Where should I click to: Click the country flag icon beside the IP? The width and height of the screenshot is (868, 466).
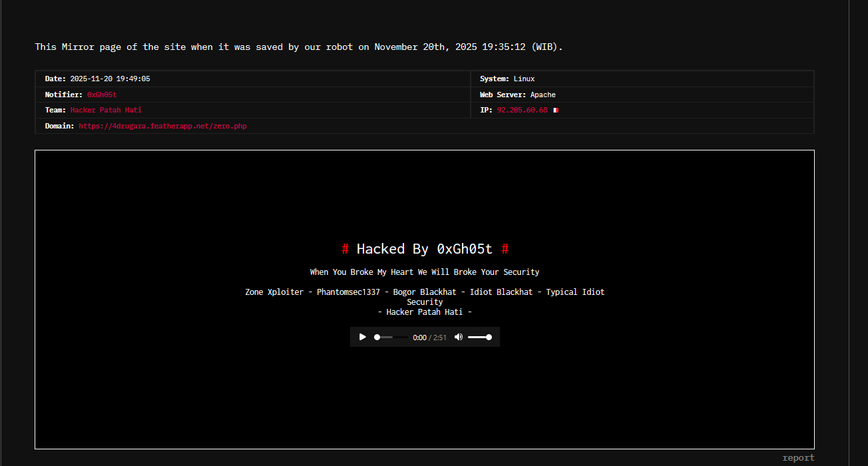click(556, 111)
